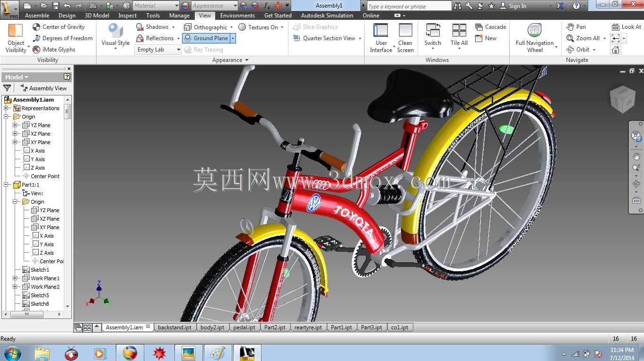Open Favorites with the star icon
Screen dimensions: 644x361
pyautogui.click(x=491, y=6)
